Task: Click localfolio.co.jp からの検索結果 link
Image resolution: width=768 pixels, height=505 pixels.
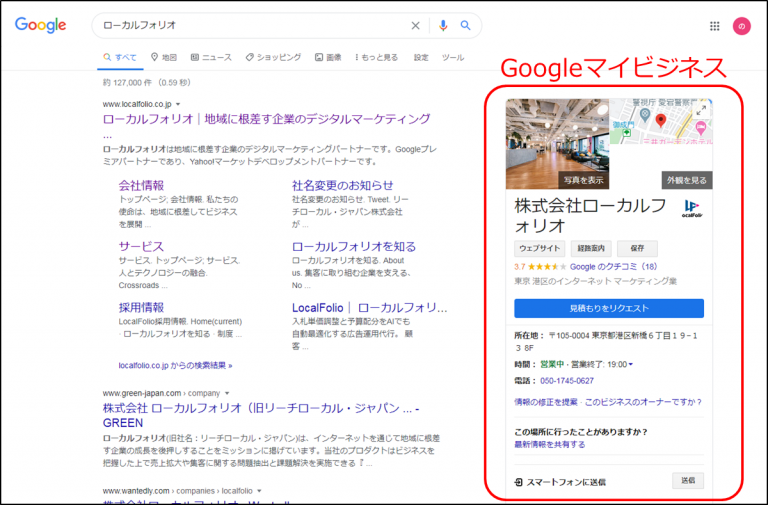Action: [175, 365]
